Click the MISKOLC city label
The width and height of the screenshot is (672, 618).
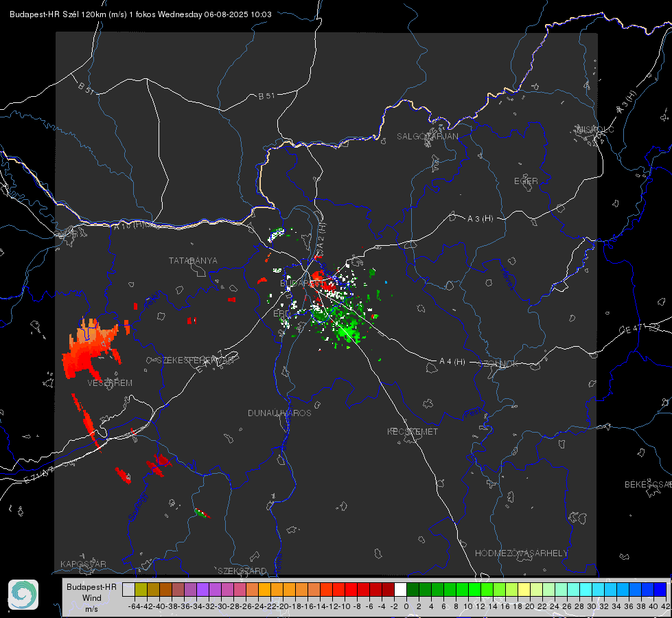[595, 129]
